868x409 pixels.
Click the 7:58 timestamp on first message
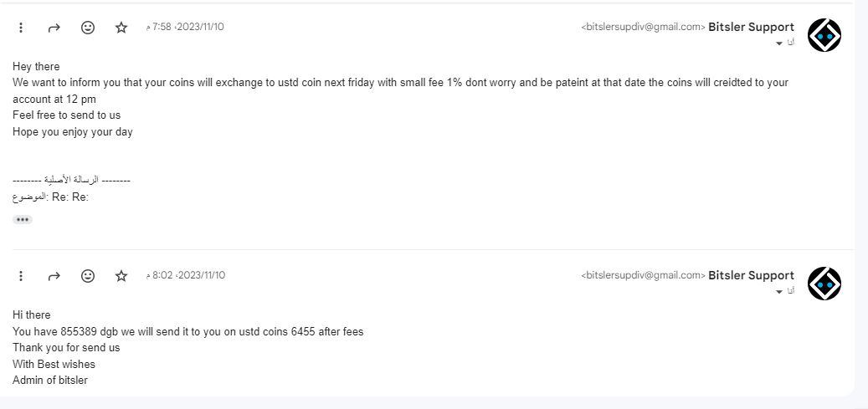pos(186,27)
